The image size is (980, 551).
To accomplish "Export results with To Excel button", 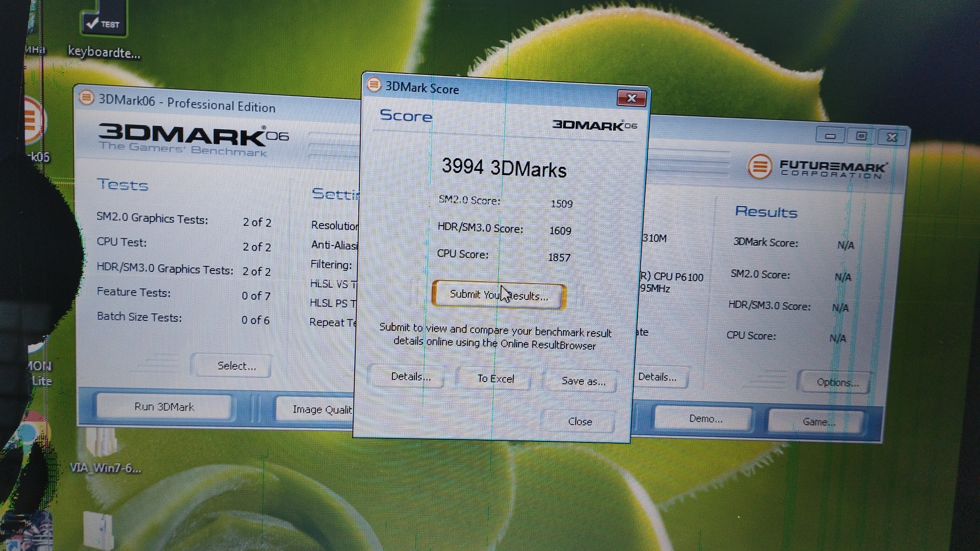I will click(x=495, y=379).
